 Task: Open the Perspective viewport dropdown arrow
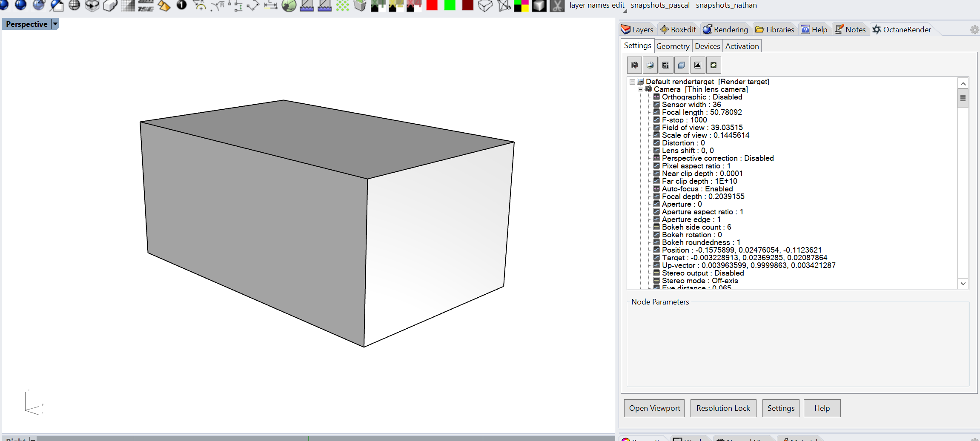tap(55, 24)
